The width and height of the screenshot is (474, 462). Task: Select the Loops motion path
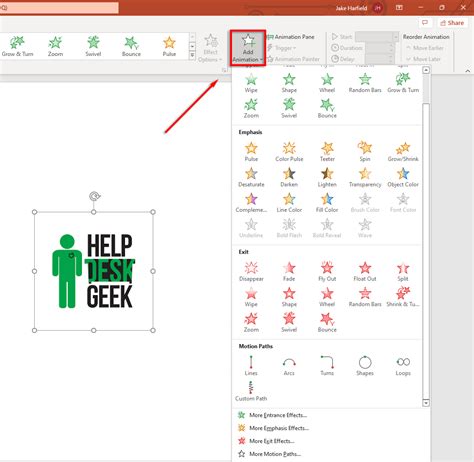[403, 365]
